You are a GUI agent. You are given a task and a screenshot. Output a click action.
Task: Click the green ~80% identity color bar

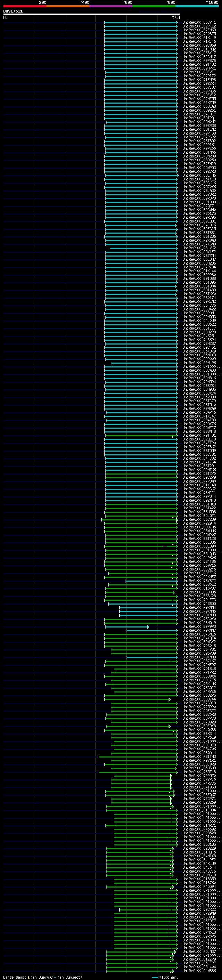click(154, 6)
